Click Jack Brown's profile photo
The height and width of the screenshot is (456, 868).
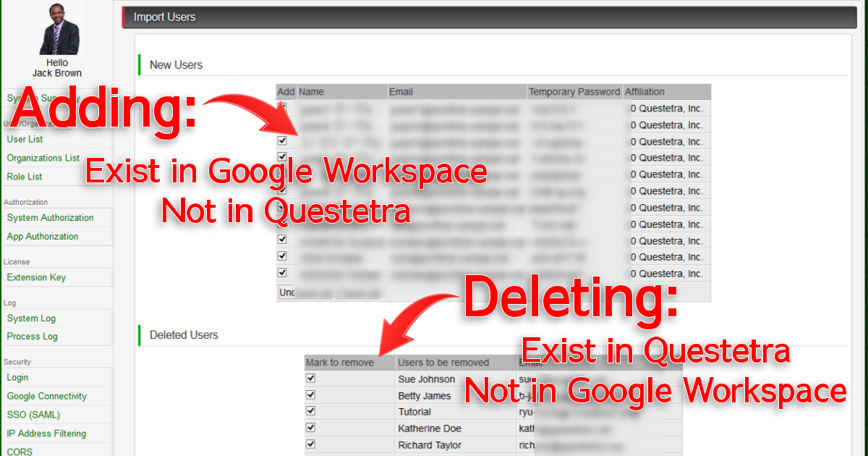(x=58, y=29)
